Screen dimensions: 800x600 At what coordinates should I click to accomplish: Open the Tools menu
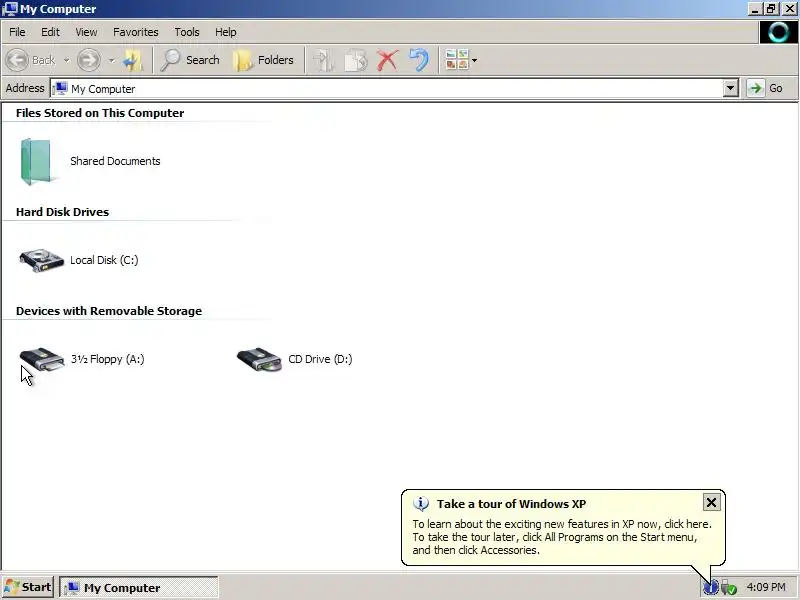[x=187, y=32]
